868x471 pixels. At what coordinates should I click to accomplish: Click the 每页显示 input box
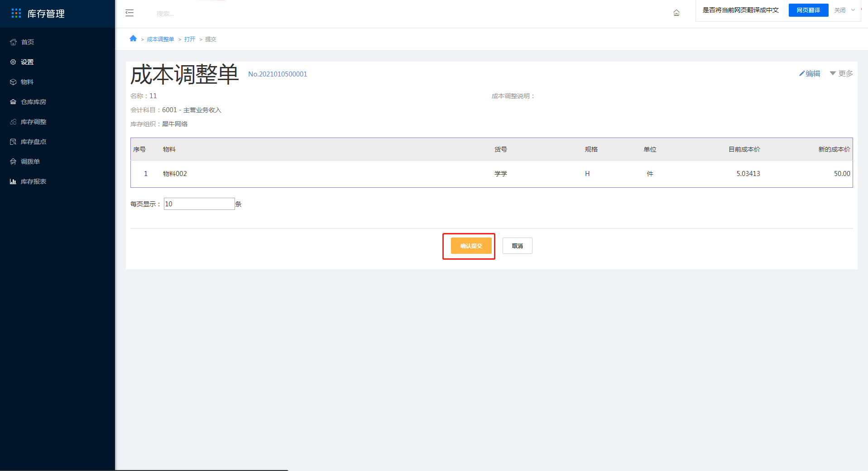[199, 204]
